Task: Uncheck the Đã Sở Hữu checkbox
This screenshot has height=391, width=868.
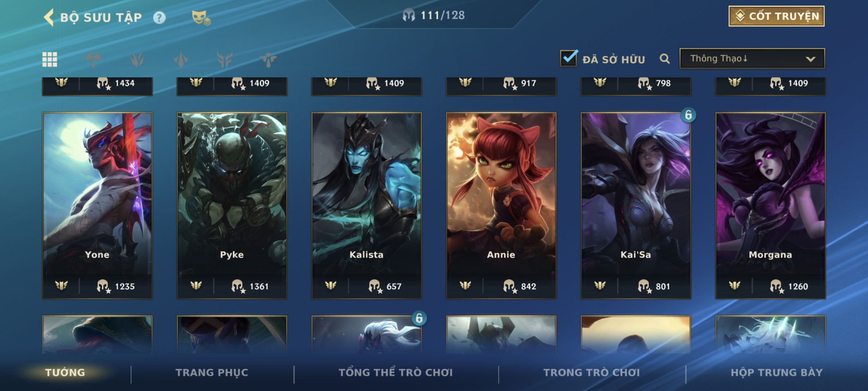Action: (x=569, y=58)
